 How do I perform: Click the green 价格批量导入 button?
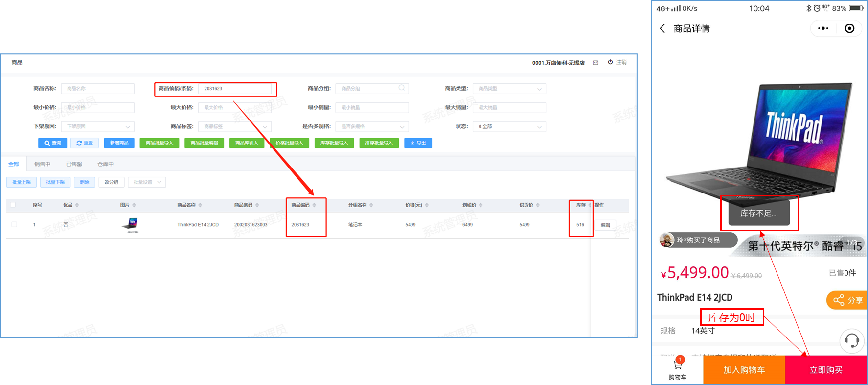click(x=289, y=143)
